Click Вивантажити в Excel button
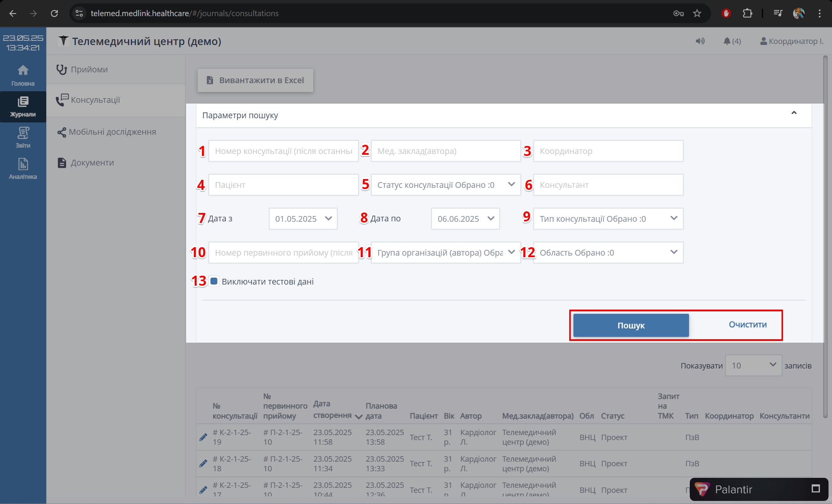Image resolution: width=832 pixels, height=504 pixels. [255, 80]
